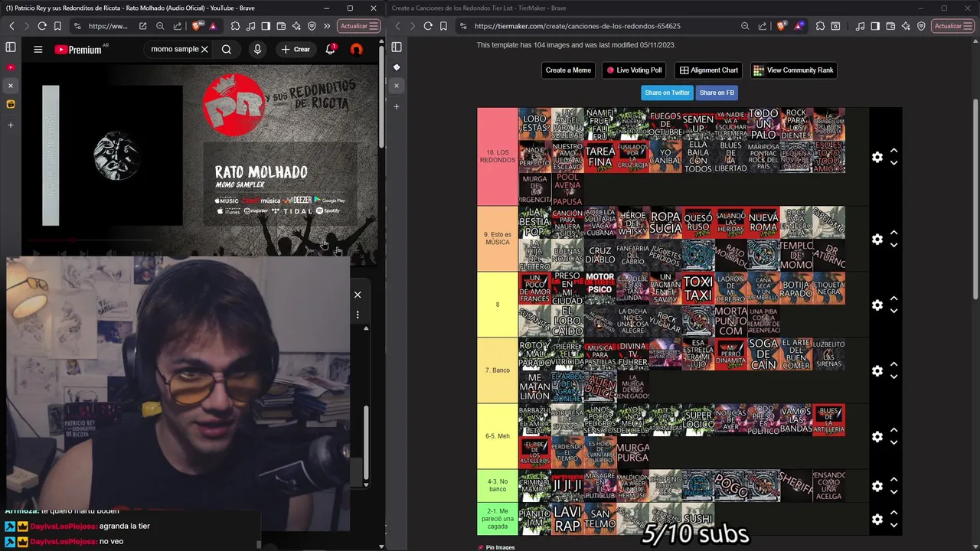Click red '10. LOS REDONDOS' tier label
980x551 pixels.
click(498, 157)
